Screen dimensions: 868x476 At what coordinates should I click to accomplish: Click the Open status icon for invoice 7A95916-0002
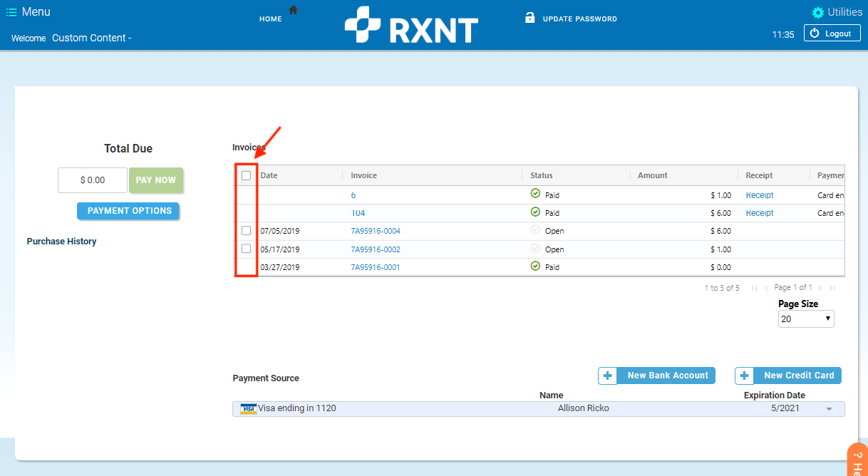coord(535,249)
